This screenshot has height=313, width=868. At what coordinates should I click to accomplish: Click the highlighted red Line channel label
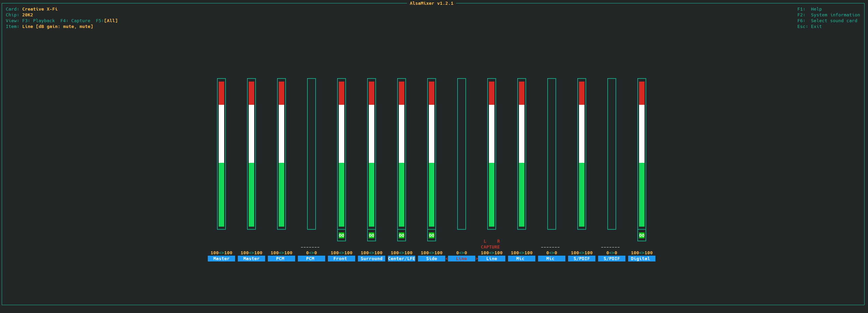(461, 259)
